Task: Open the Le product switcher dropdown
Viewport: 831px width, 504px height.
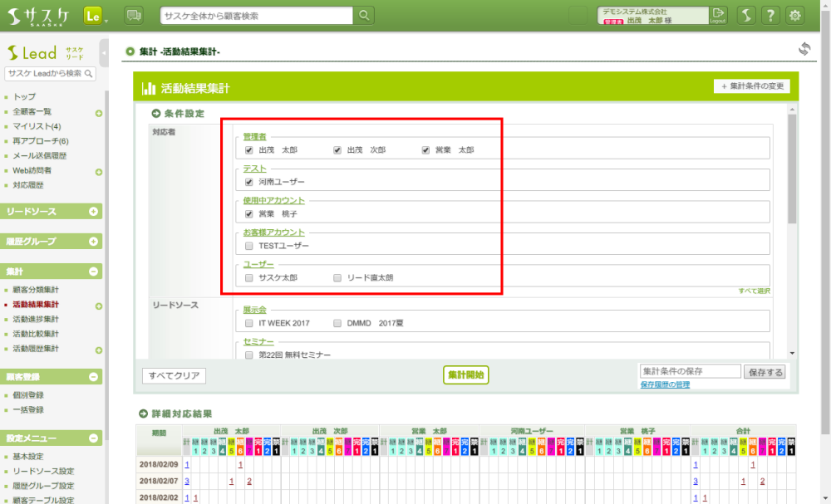Action: pyautogui.click(x=95, y=16)
